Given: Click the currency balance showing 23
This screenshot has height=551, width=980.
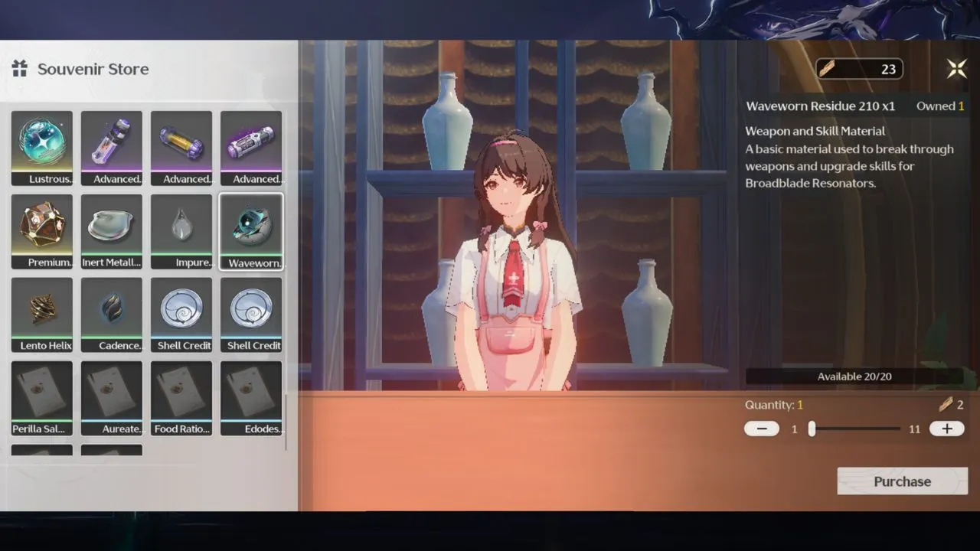Looking at the screenshot, I should point(859,69).
